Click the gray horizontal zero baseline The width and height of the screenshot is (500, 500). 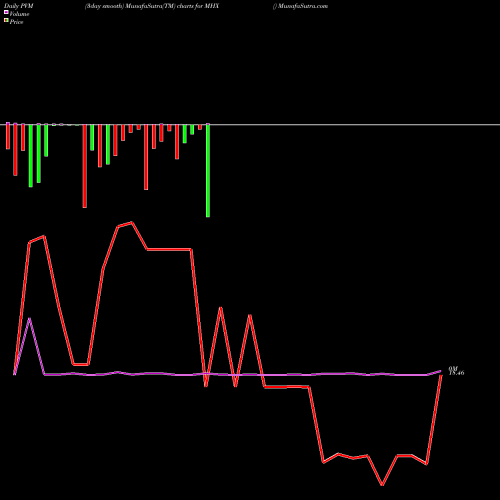click(x=250, y=125)
